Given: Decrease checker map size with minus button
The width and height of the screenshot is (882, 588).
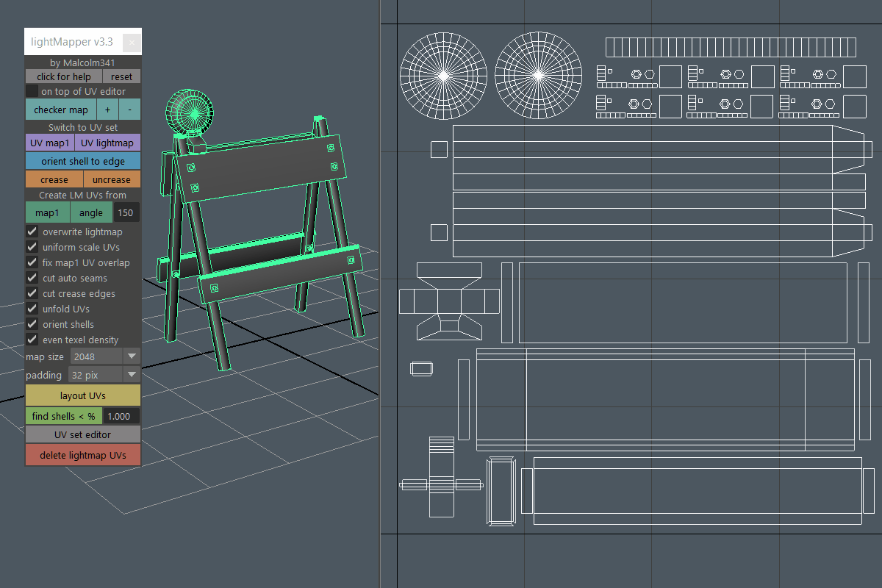Looking at the screenshot, I should [x=129, y=110].
